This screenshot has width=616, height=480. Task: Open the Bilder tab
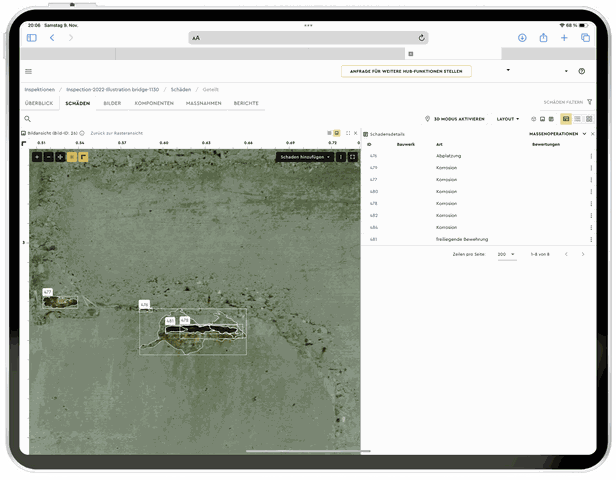(x=112, y=103)
